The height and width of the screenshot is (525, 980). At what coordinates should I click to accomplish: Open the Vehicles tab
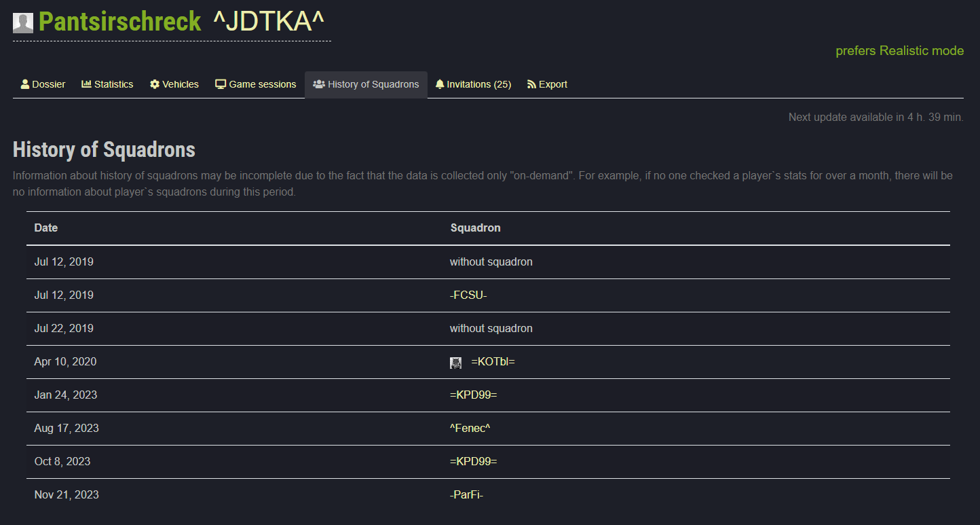coord(181,84)
